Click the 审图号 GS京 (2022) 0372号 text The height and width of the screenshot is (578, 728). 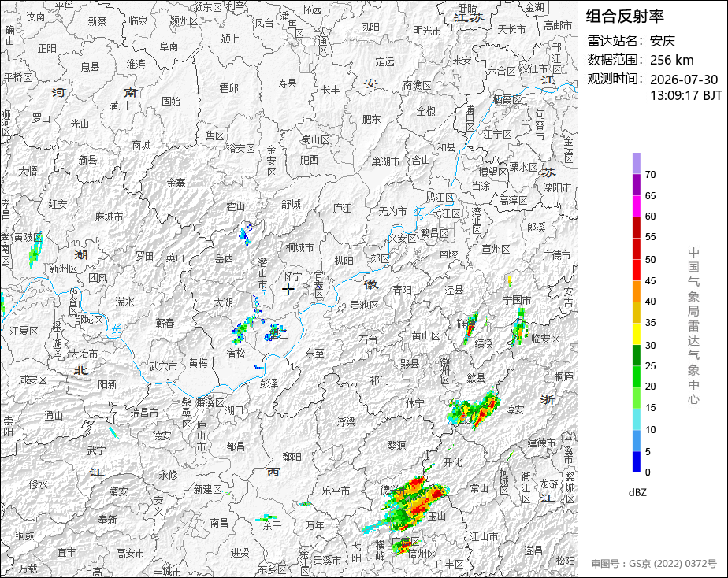[x=654, y=564]
